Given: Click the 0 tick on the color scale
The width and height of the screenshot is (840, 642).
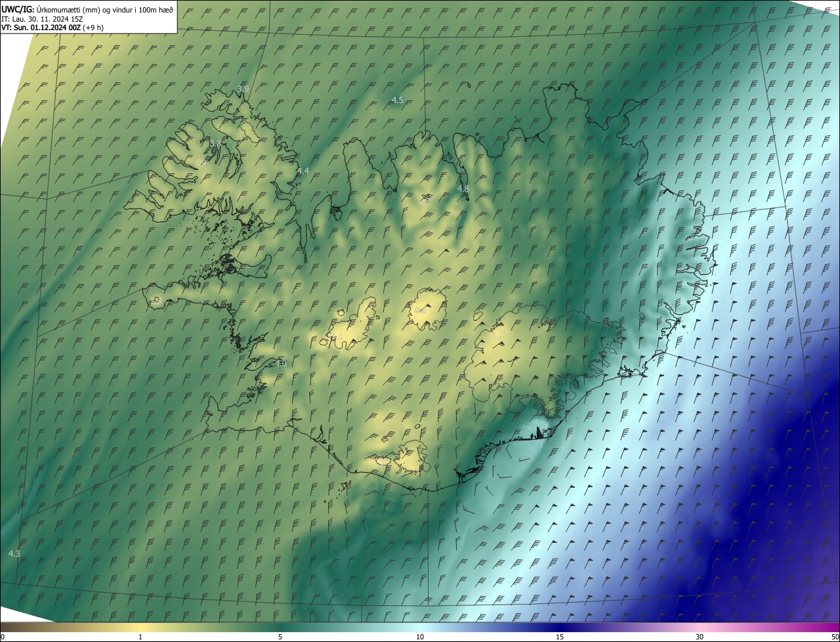Looking at the screenshot, I should pos(2,637).
